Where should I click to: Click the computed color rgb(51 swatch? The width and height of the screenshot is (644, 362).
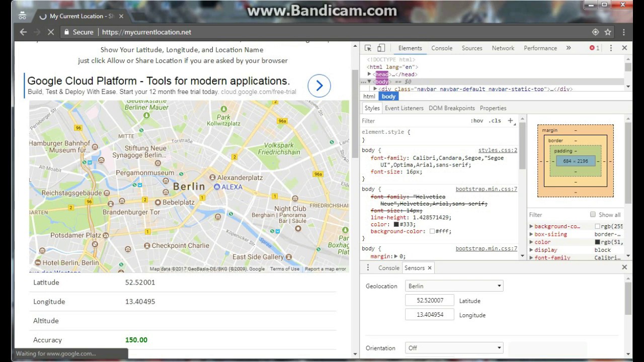pyautogui.click(x=597, y=242)
